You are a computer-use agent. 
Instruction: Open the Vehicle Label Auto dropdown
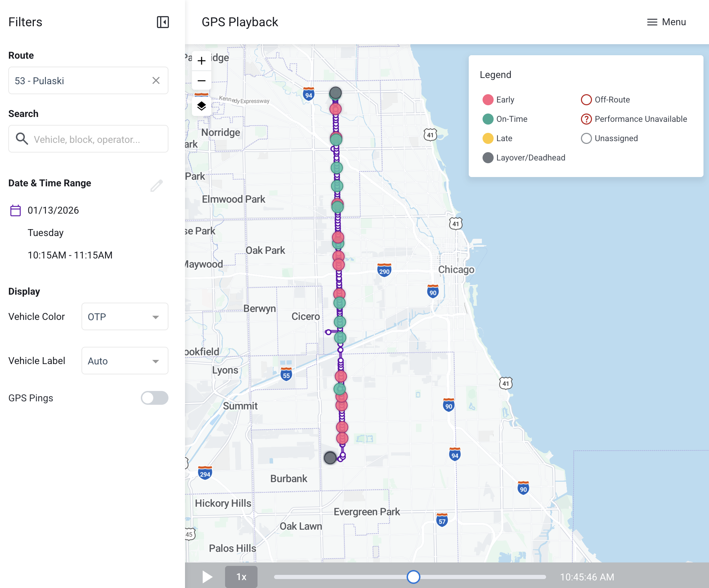[125, 361]
